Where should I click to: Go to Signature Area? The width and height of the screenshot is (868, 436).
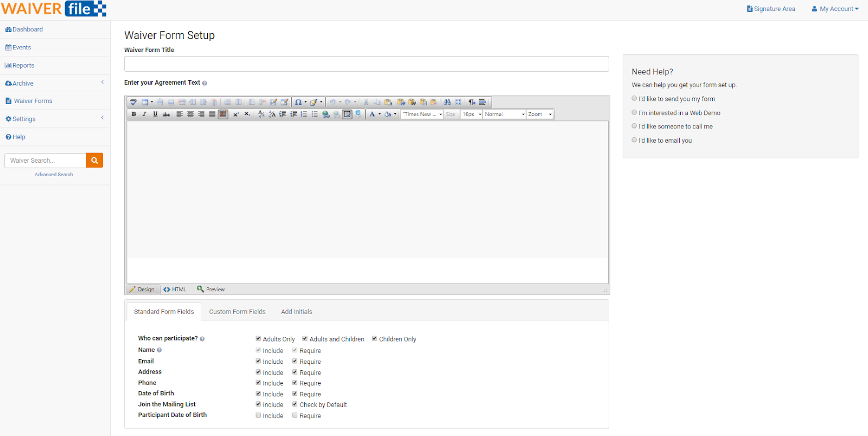(x=771, y=9)
